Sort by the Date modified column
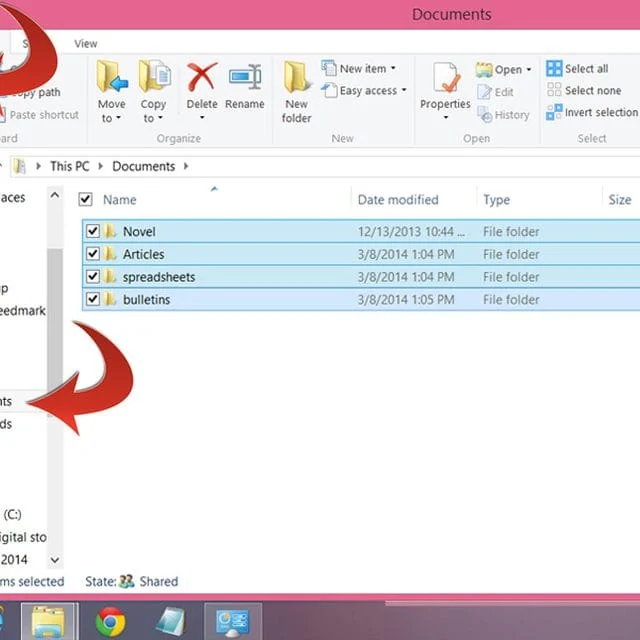 tap(398, 200)
